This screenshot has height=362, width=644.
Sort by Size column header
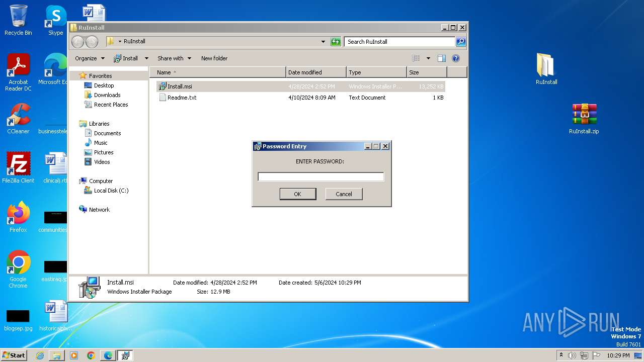coord(426,72)
